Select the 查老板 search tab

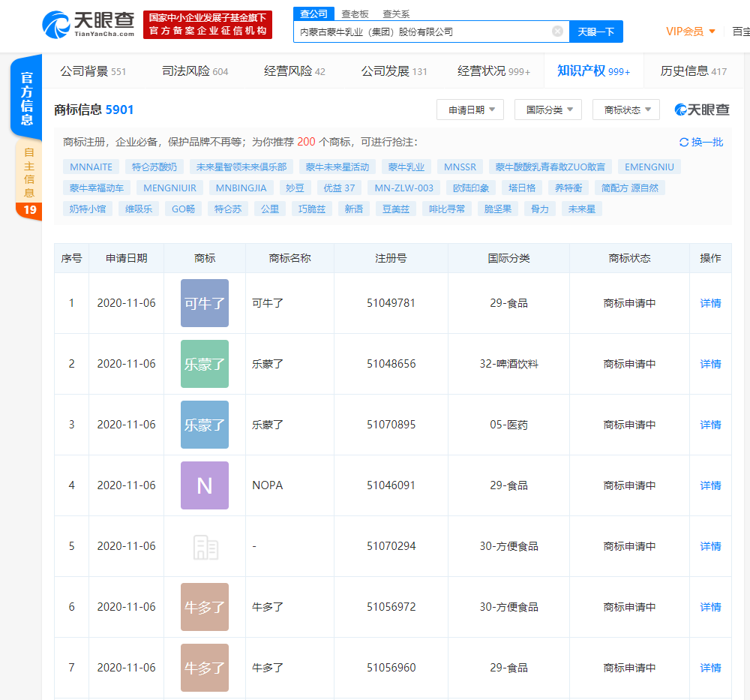(355, 14)
